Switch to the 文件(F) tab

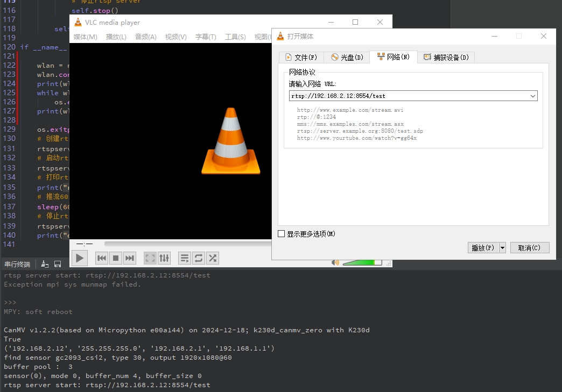[301, 58]
